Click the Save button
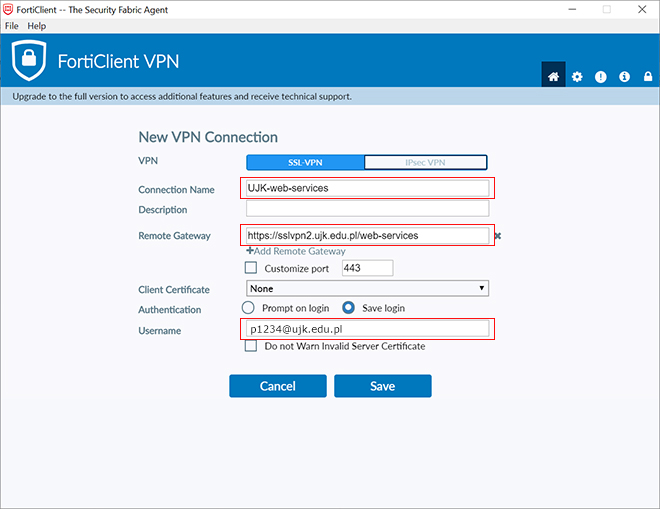 click(x=382, y=386)
